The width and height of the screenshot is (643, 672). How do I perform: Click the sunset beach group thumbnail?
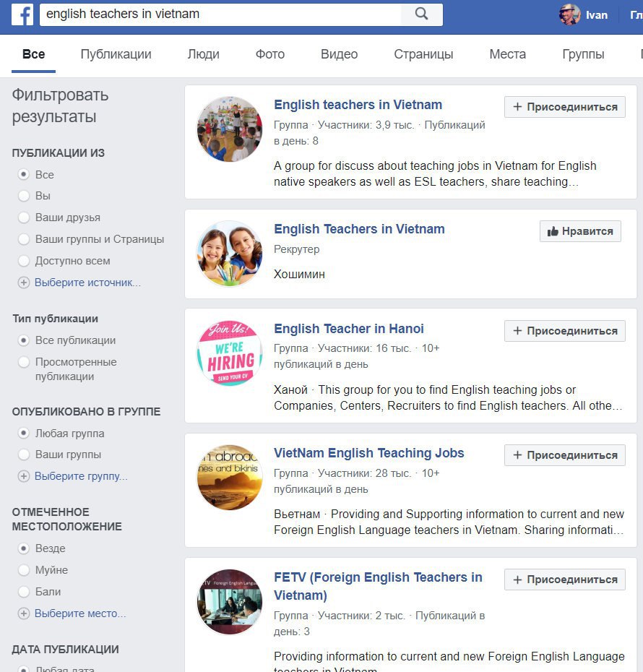tap(230, 478)
